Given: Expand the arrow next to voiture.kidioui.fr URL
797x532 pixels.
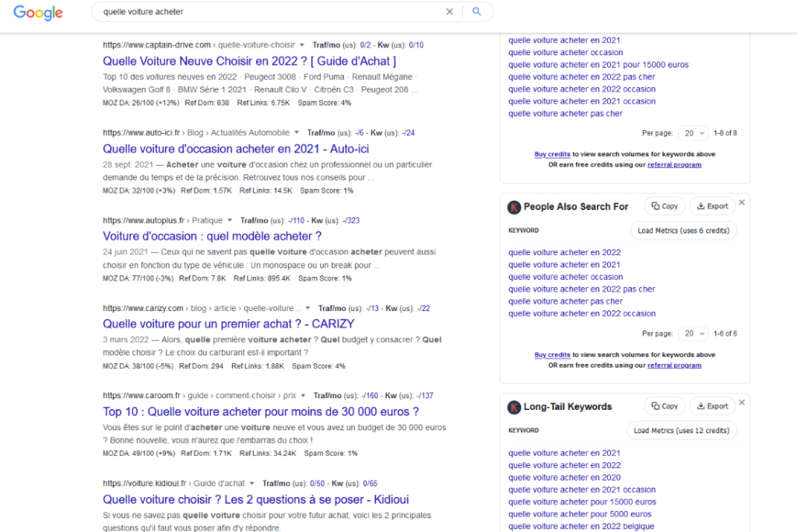Looking at the screenshot, I should (x=251, y=483).
